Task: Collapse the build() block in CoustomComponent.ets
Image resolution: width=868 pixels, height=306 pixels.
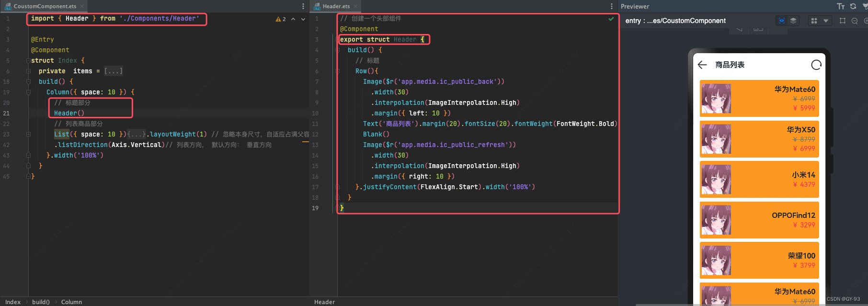Action: (x=28, y=81)
